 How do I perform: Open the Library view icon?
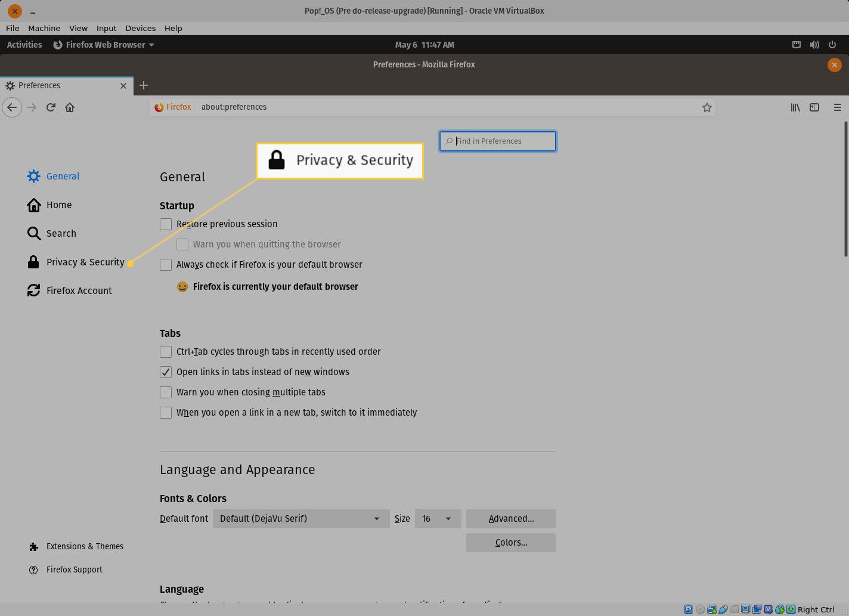coord(795,107)
